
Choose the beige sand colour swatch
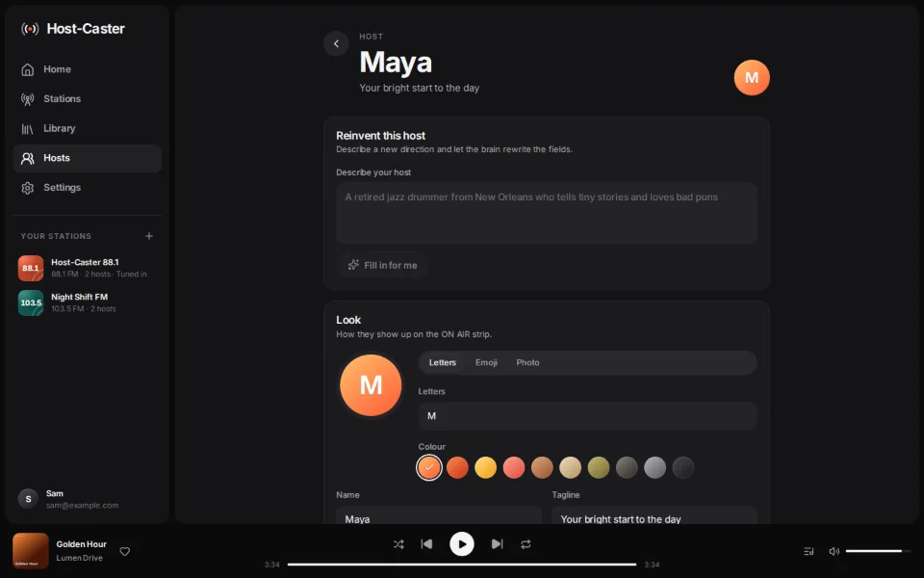pyautogui.click(x=570, y=468)
